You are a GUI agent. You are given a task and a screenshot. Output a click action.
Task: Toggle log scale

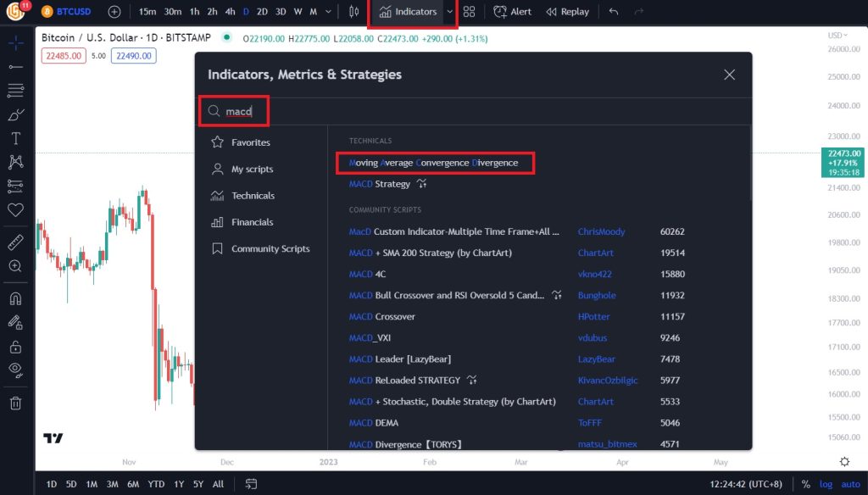(826, 484)
